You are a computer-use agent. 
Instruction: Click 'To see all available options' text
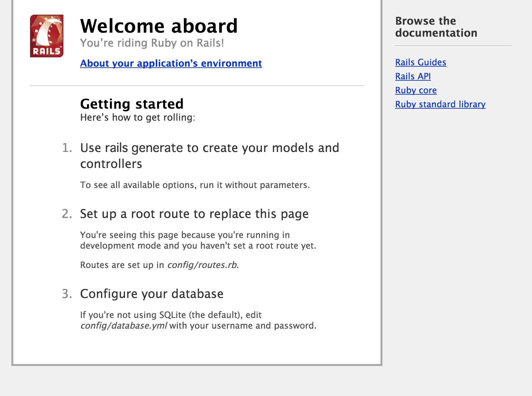[x=195, y=185]
